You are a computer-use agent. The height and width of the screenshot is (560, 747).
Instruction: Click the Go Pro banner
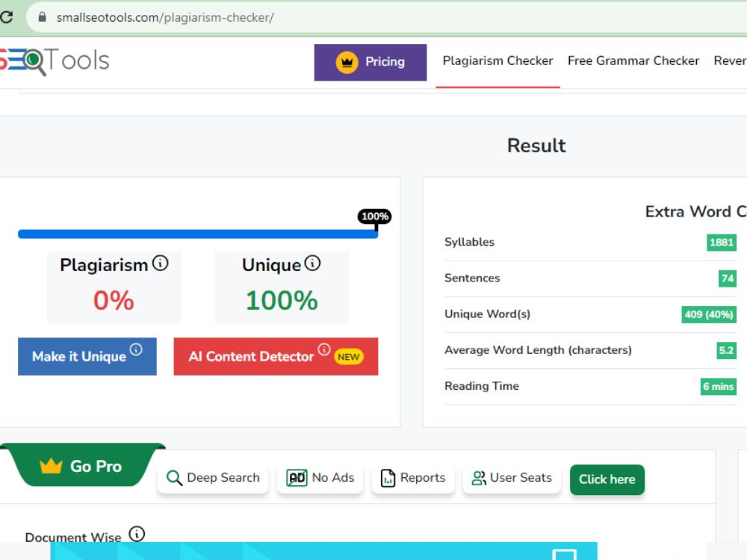(x=84, y=465)
